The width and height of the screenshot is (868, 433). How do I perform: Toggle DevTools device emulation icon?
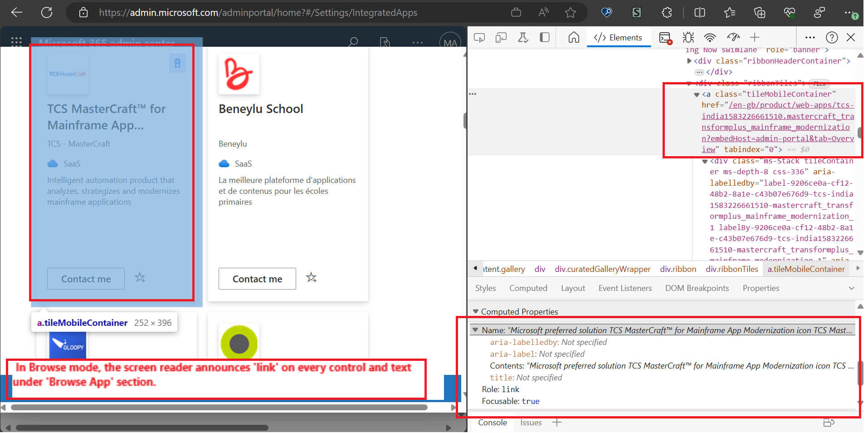click(501, 37)
